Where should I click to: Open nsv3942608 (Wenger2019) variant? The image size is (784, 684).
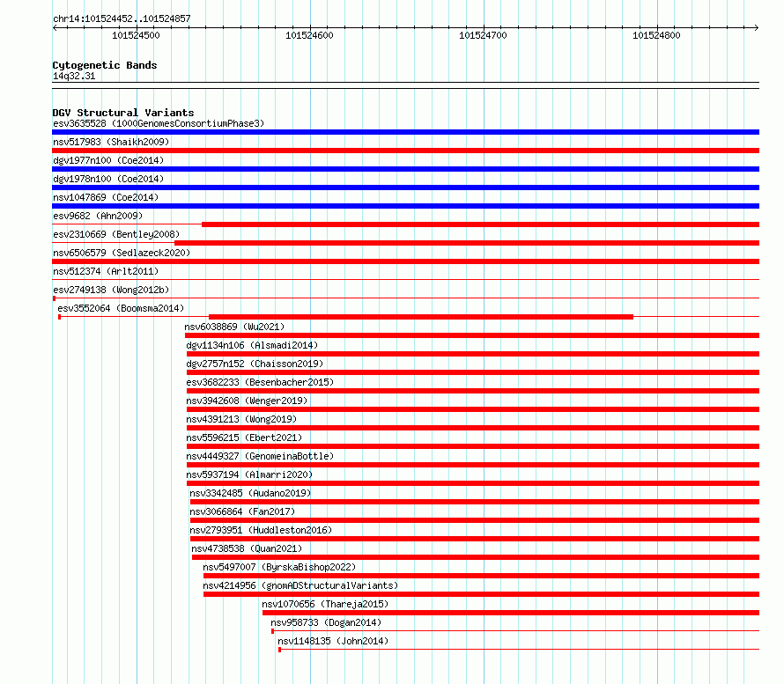[x=247, y=401]
